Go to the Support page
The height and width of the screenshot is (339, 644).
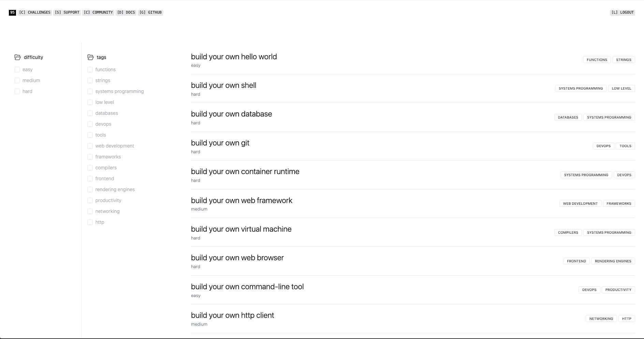pyautogui.click(x=67, y=13)
